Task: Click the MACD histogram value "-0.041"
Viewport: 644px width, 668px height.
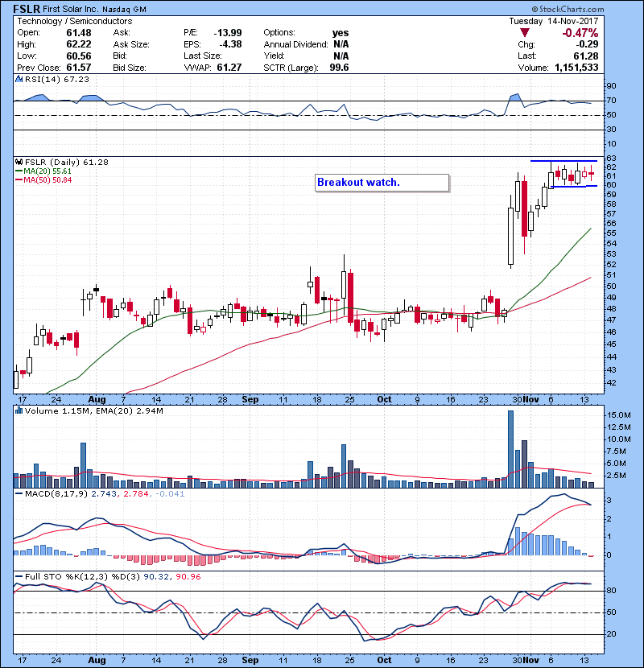Action: coord(170,494)
